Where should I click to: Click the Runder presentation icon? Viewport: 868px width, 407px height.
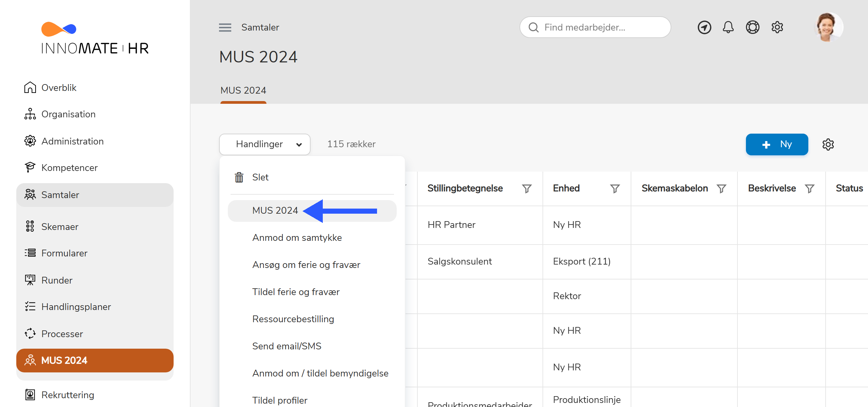pyautogui.click(x=30, y=280)
